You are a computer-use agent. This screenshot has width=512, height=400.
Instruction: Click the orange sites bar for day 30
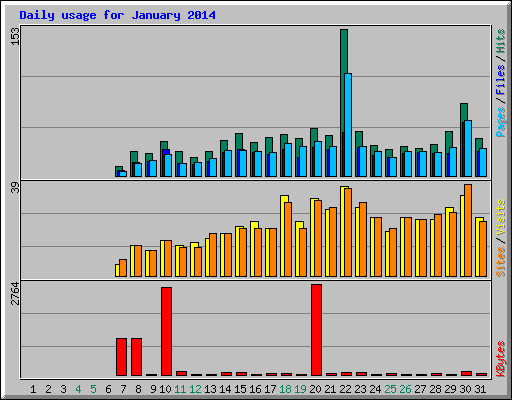click(x=468, y=230)
